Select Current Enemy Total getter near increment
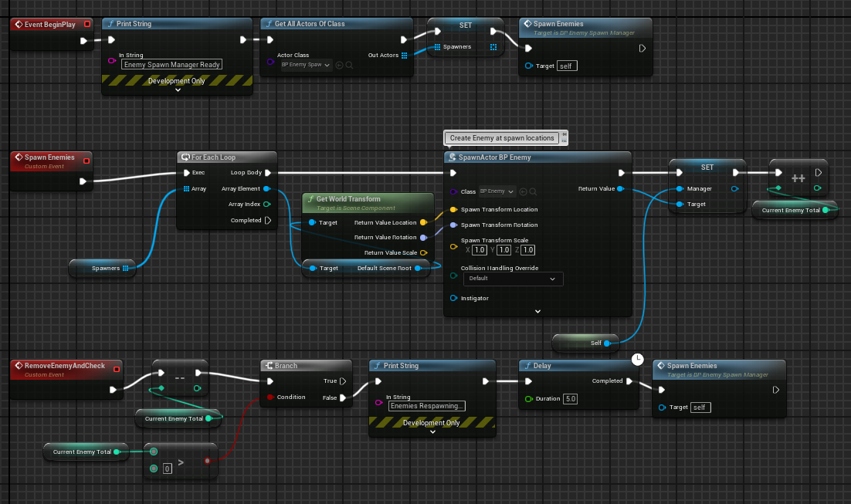851x504 pixels. tap(795, 211)
